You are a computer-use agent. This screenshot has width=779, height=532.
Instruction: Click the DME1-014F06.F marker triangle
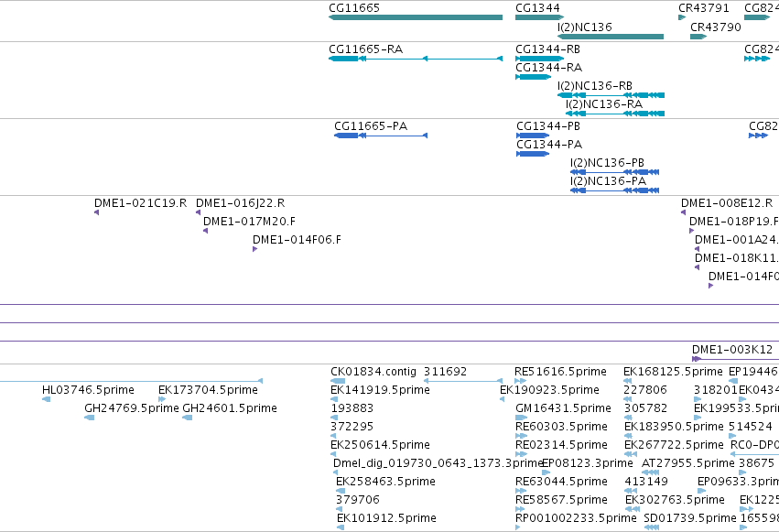coord(254,249)
